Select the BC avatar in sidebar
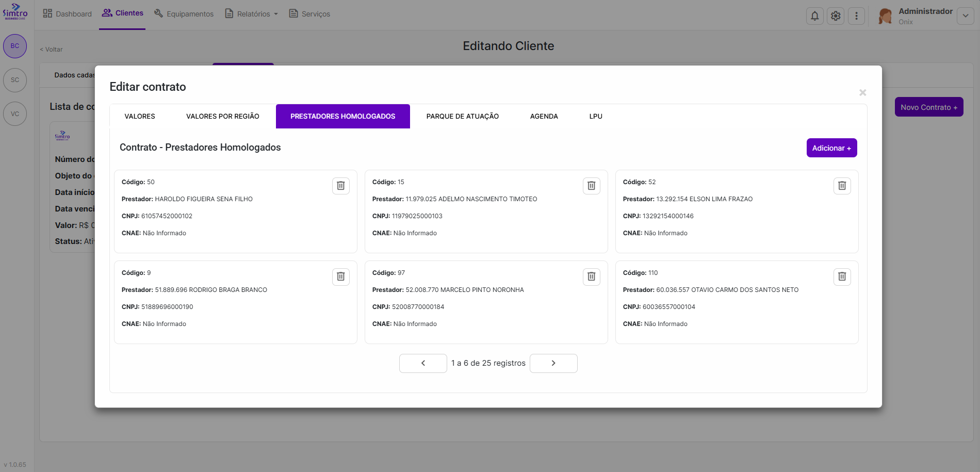 coord(15,46)
